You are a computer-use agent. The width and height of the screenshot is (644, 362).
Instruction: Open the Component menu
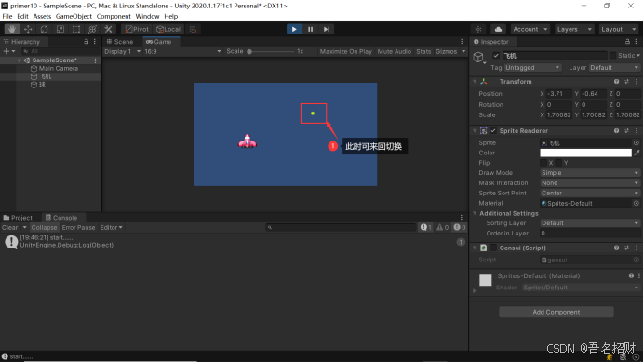(x=114, y=16)
